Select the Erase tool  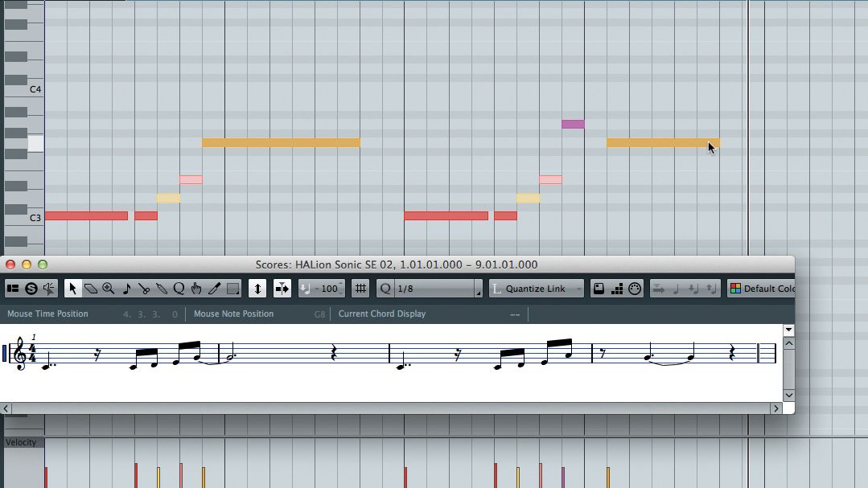click(90, 287)
